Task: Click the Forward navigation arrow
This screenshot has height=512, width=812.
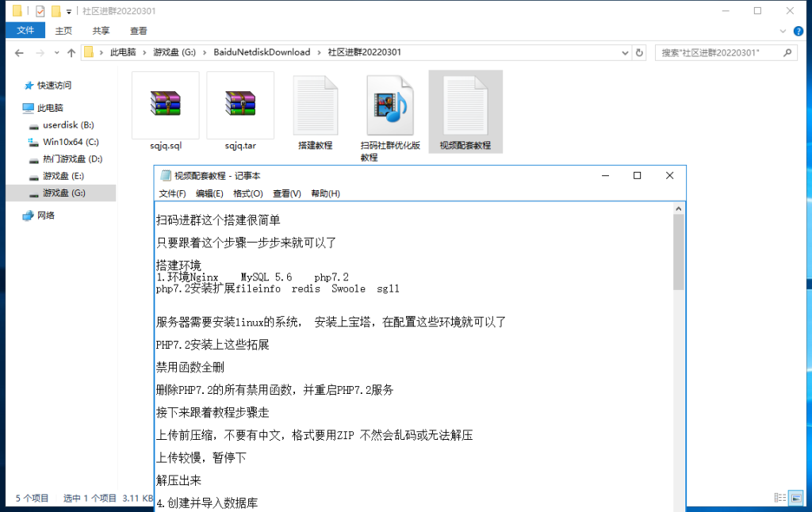Action: (40, 53)
